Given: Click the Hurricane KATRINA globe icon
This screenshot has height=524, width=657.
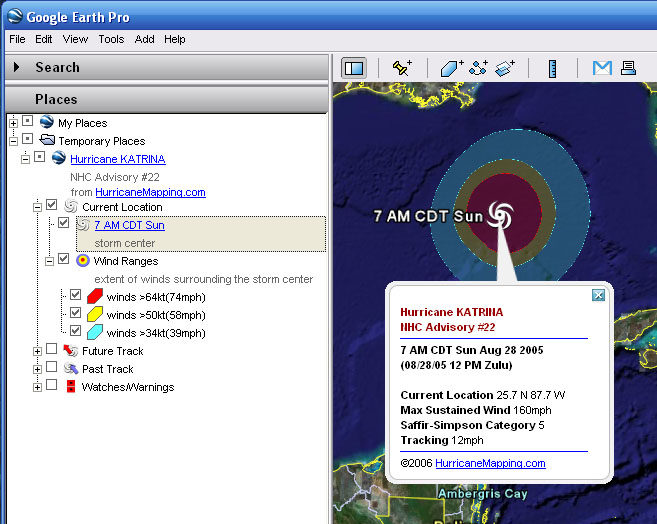Looking at the screenshot, I should coord(59,158).
